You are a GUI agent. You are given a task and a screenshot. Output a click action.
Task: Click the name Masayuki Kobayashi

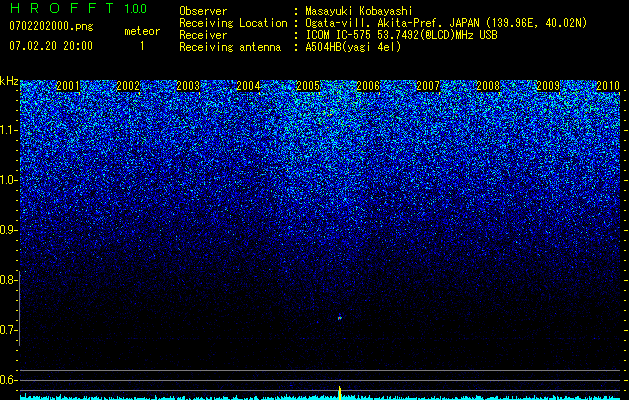coord(358,11)
